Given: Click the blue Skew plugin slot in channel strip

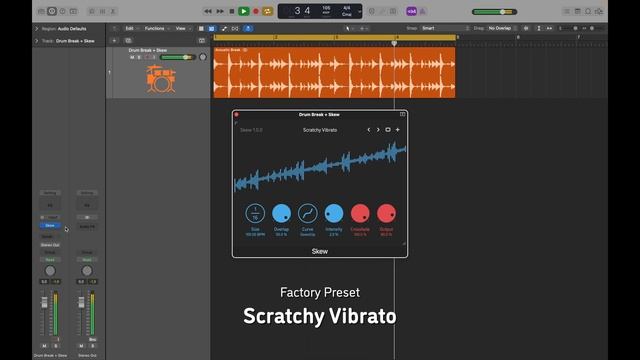Looking at the screenshot, I should pyautogui.click(x=50, y=225).
